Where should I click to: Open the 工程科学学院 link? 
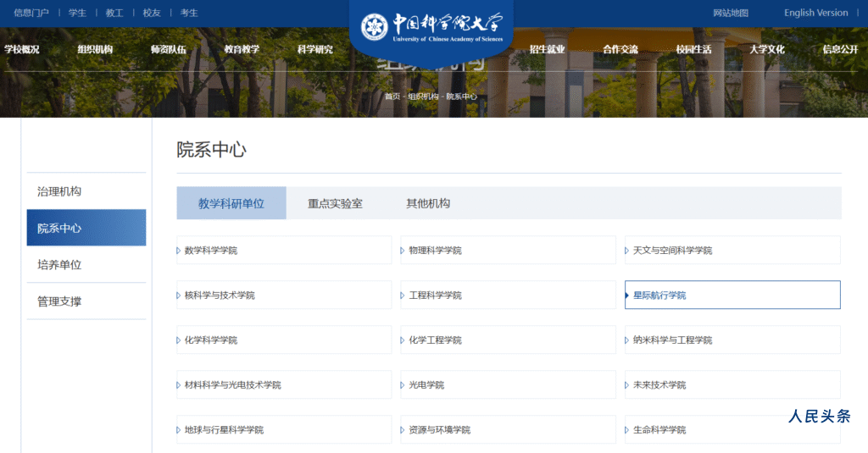click(509, 295)
